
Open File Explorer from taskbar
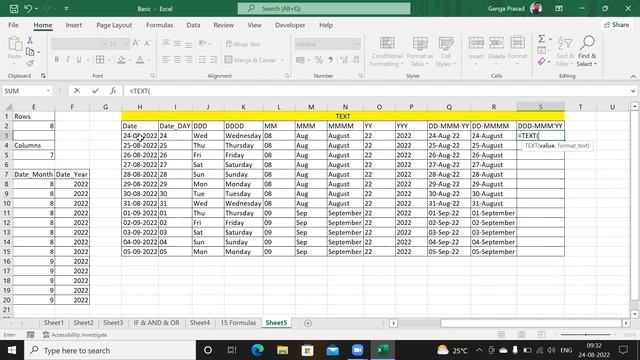click(282, 350)
